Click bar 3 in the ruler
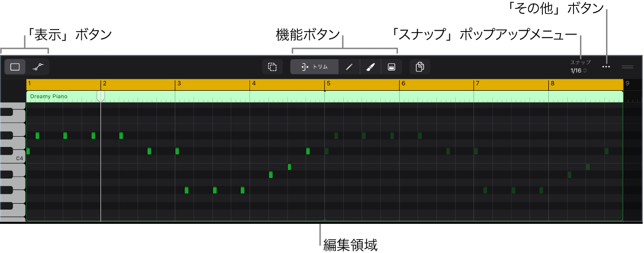Image resolution: width=644 pixels, height=253 pixels. pos(179,83)
